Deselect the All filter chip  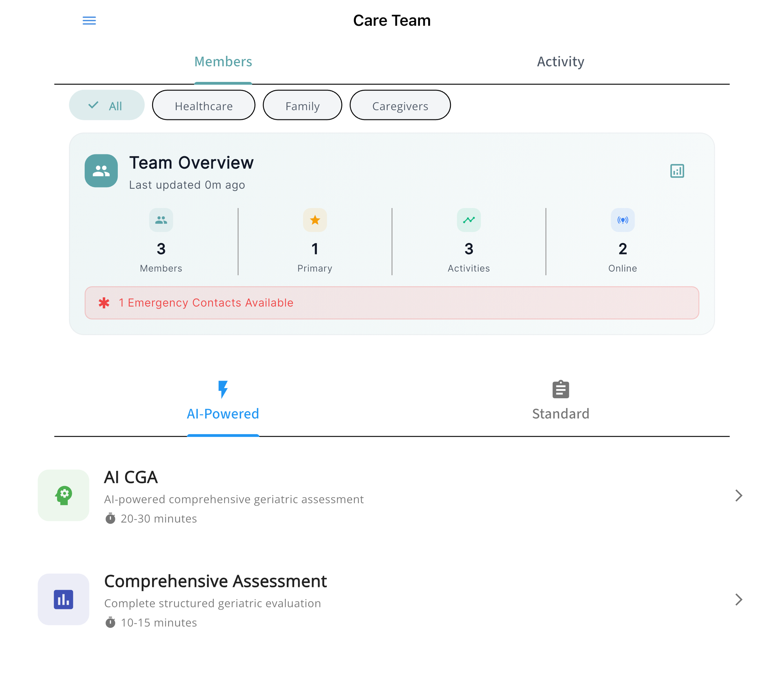tap(107, 105)
